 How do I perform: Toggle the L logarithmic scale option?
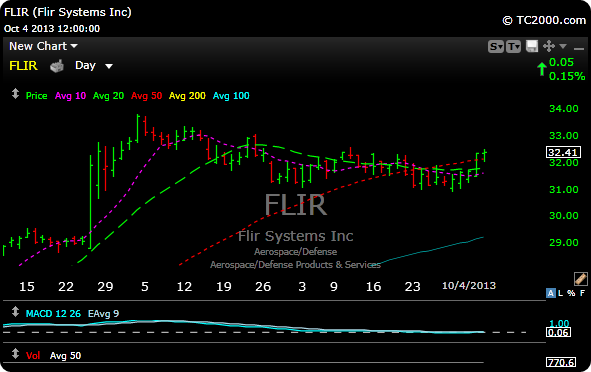coord(560,293)
